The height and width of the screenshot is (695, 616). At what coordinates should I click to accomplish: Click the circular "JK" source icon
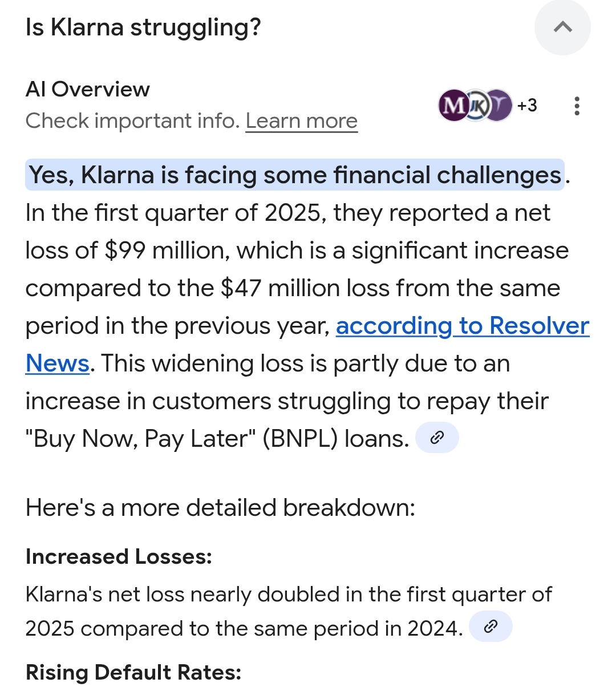click(x=476, y=106)
